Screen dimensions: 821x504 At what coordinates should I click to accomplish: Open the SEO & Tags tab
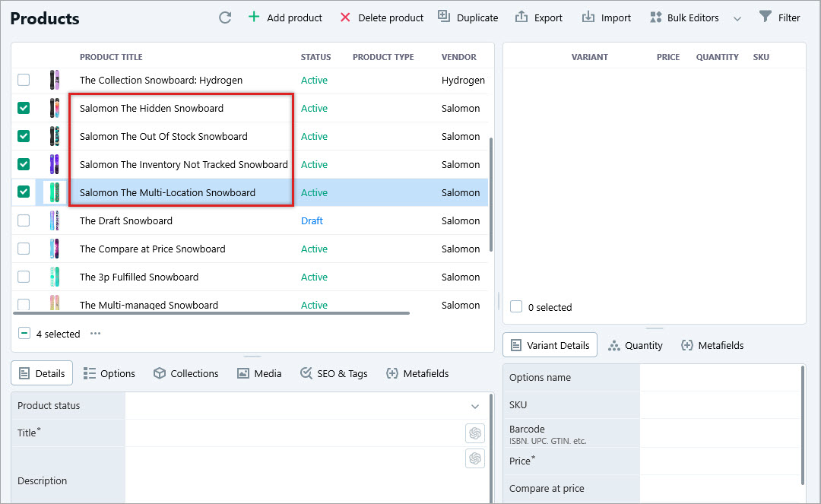[x=334, y=373]
